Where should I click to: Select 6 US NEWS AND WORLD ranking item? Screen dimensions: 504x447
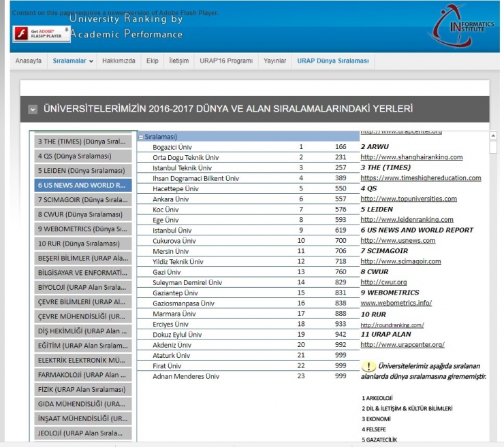[84, 185]
